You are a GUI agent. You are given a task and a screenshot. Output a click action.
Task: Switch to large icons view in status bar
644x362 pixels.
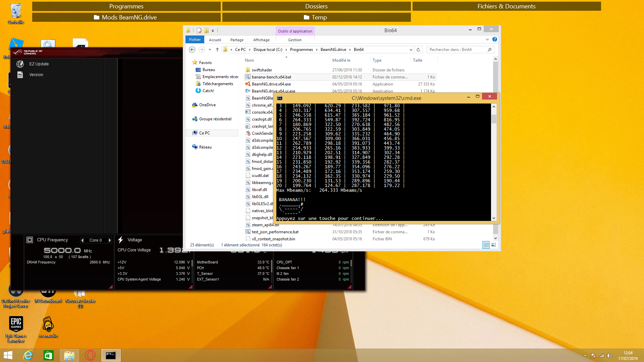pos(493,245)
